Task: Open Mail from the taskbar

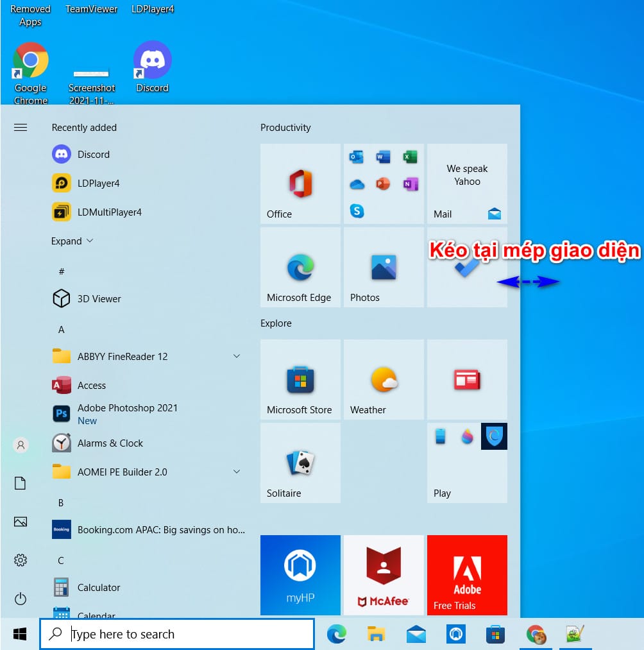Action: (416, 634)
